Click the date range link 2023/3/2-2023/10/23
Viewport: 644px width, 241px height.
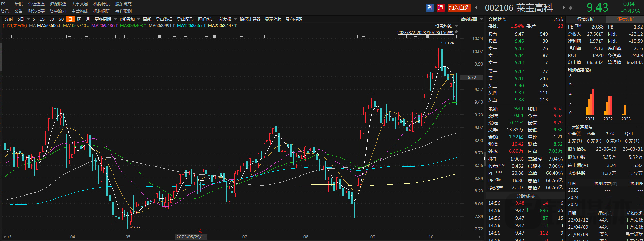coord(425,33)
